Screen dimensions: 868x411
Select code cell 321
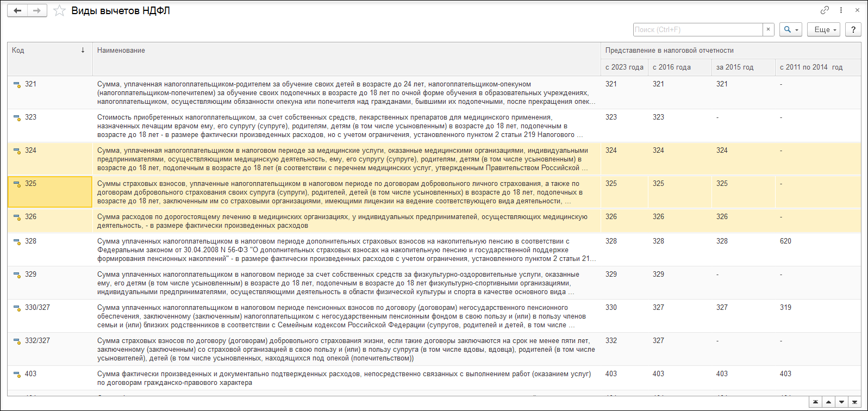(50, 92)
